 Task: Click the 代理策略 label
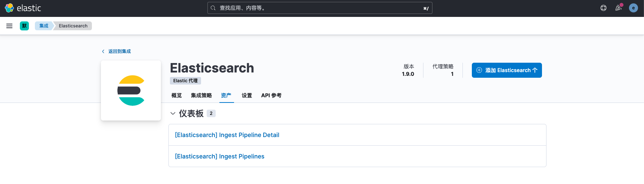(443, 66)
